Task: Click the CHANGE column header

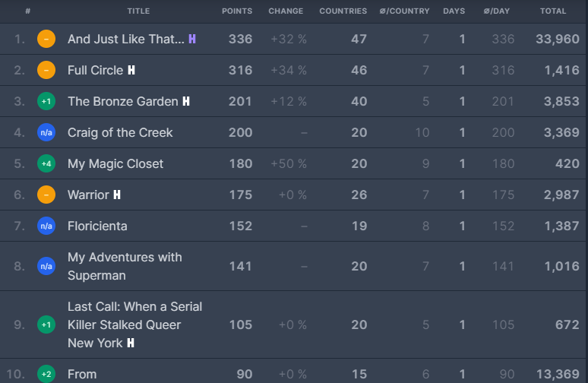Action: pyautogui.click(x=286, y=11)
